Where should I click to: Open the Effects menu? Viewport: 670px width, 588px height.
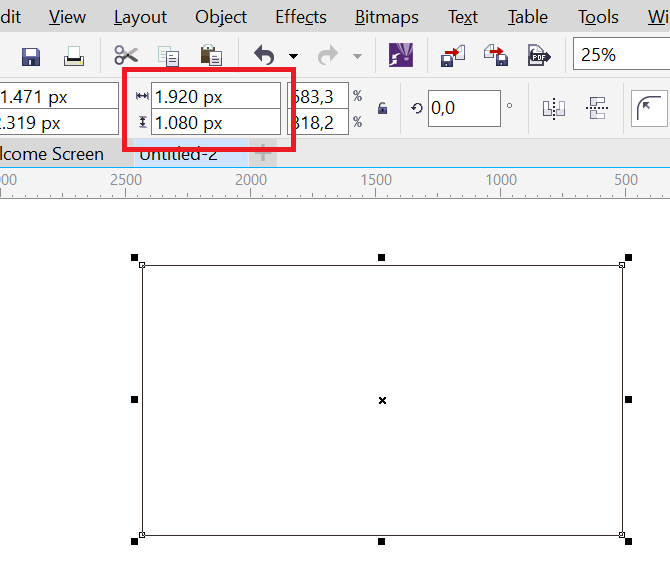click(x=301, y=17)
